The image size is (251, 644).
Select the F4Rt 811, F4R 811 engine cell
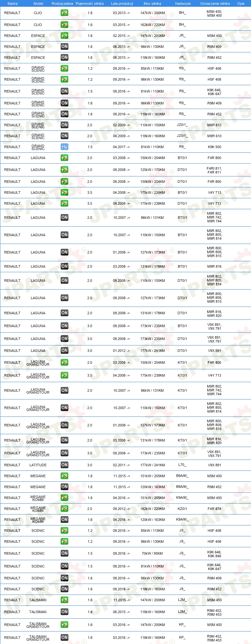tap(214, 170)
